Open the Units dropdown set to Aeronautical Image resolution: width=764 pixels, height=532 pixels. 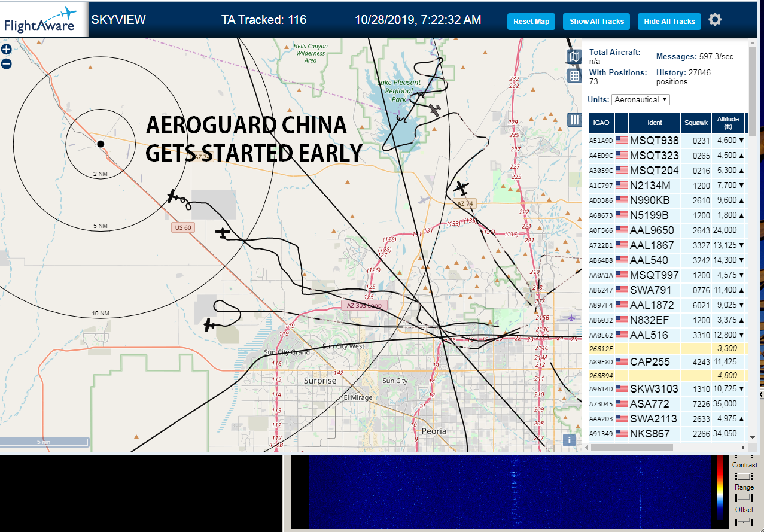[x=641, y=99]
